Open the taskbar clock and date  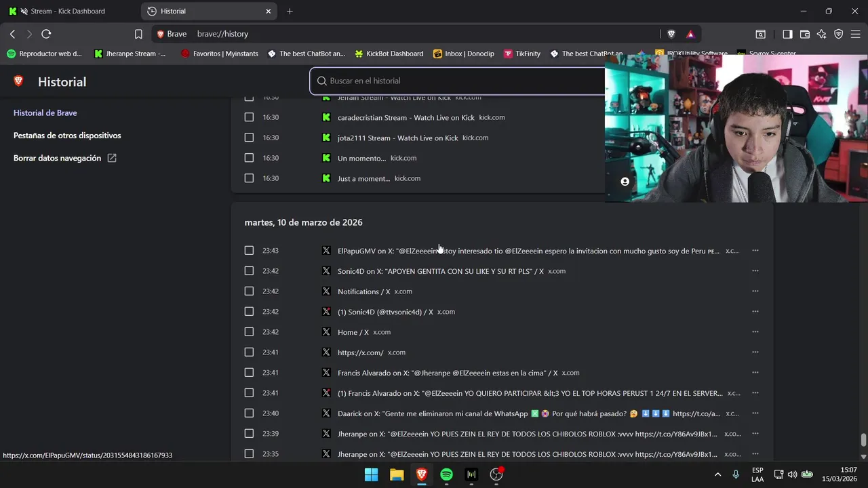(x=840, y=474)
